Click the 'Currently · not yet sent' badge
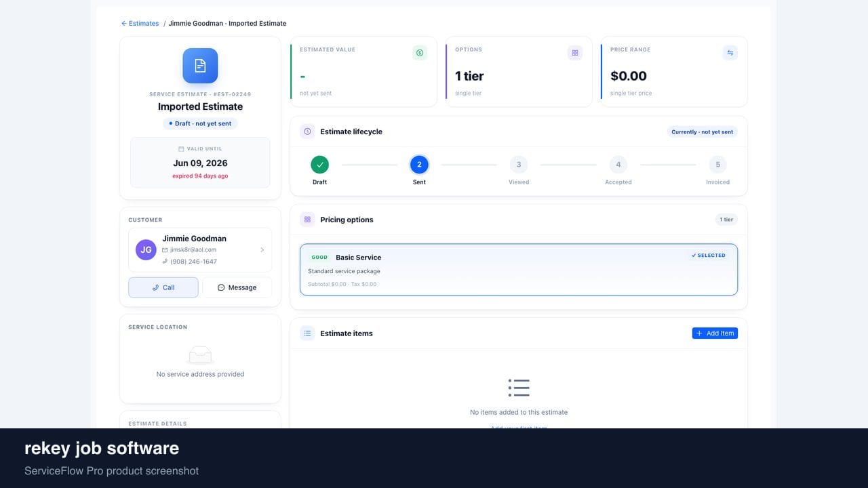Viewport: 868px width, 488px height. 702,132
